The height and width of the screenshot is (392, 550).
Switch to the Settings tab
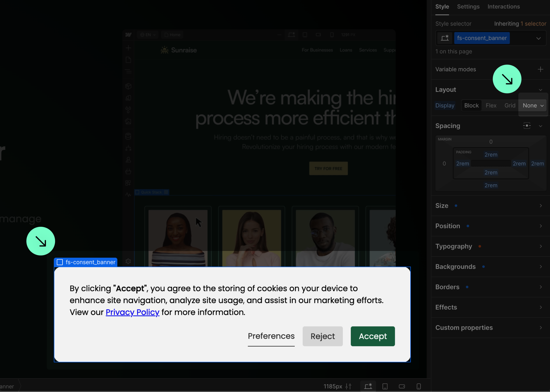tap(468, 7)
